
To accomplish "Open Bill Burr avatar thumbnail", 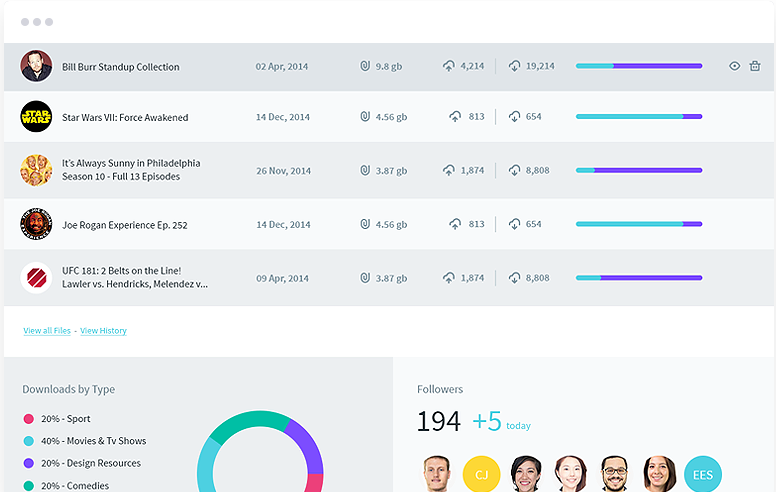I will coord(36,67).
